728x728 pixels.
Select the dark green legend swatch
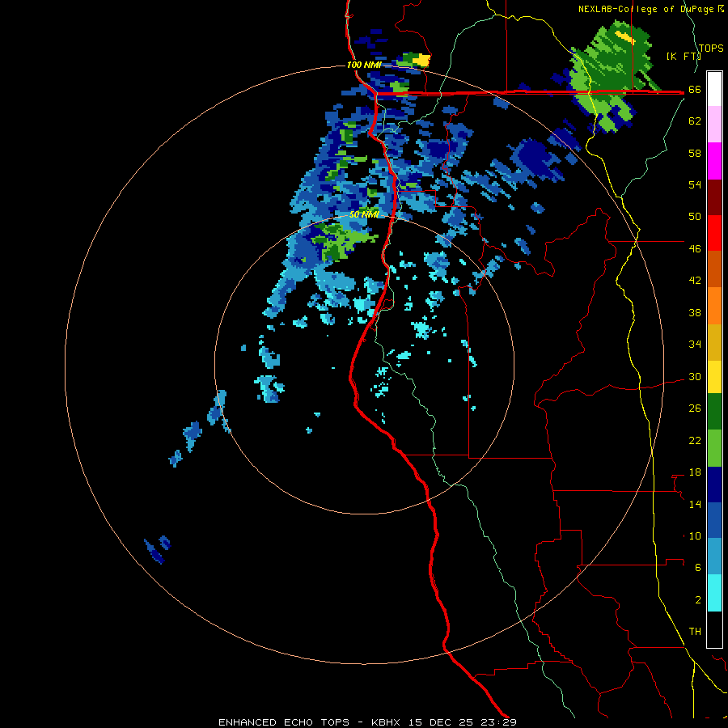[x=714, y=412]
